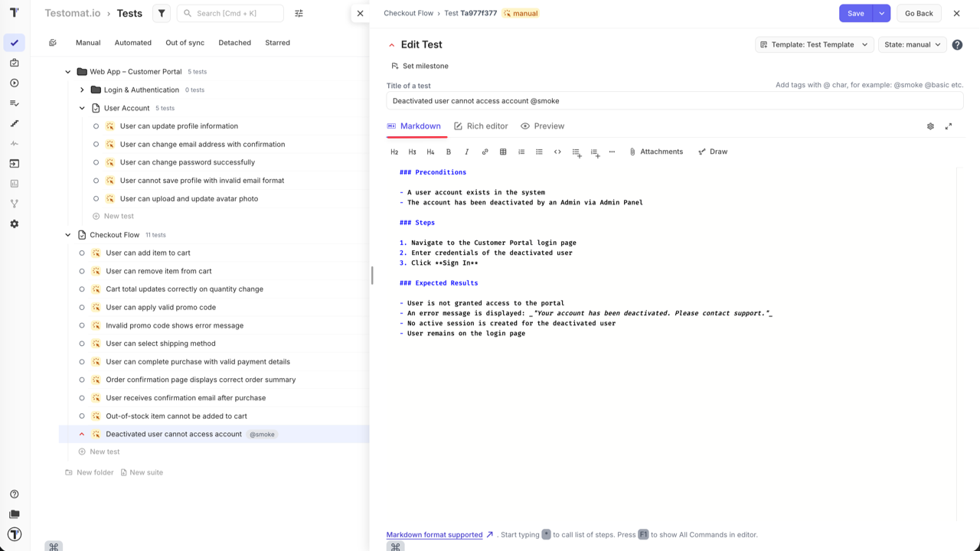Switch to Rich editor tab
980x551 pixels.
(x=481, y=126)
